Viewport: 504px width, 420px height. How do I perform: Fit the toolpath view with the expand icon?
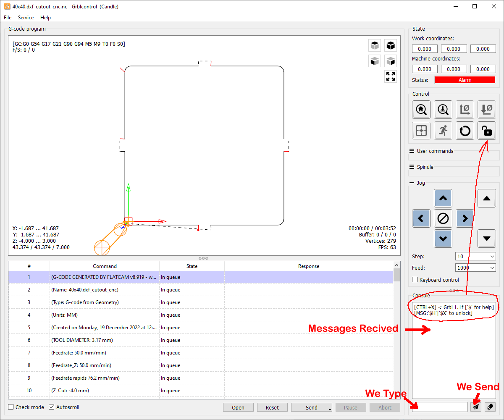pyautogui.click(x=391, y=76)
